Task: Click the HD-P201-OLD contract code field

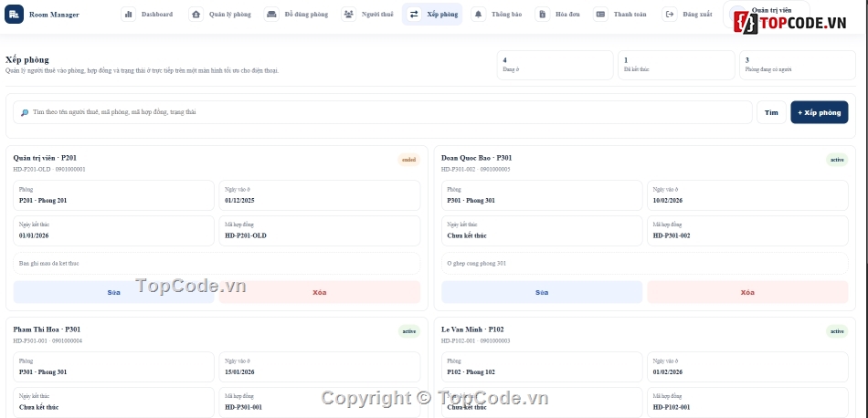Action: click(x=320, y=231)
